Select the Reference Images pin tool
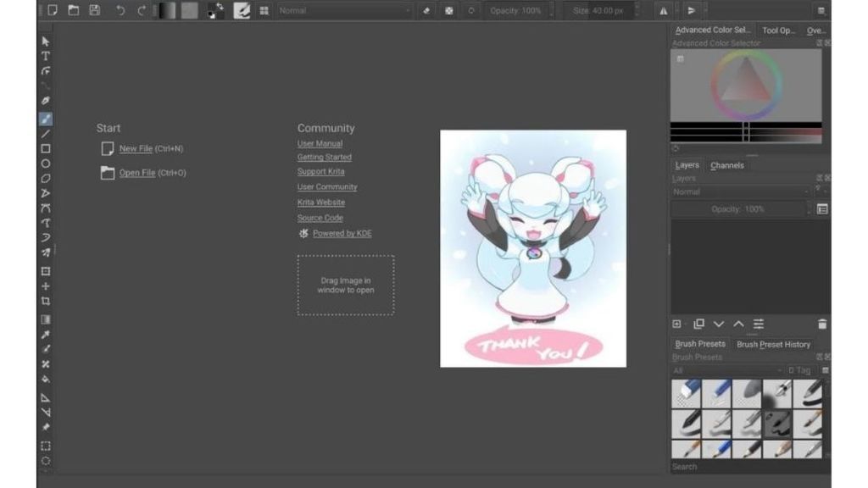The image size is (868, 488). [46, 427]
